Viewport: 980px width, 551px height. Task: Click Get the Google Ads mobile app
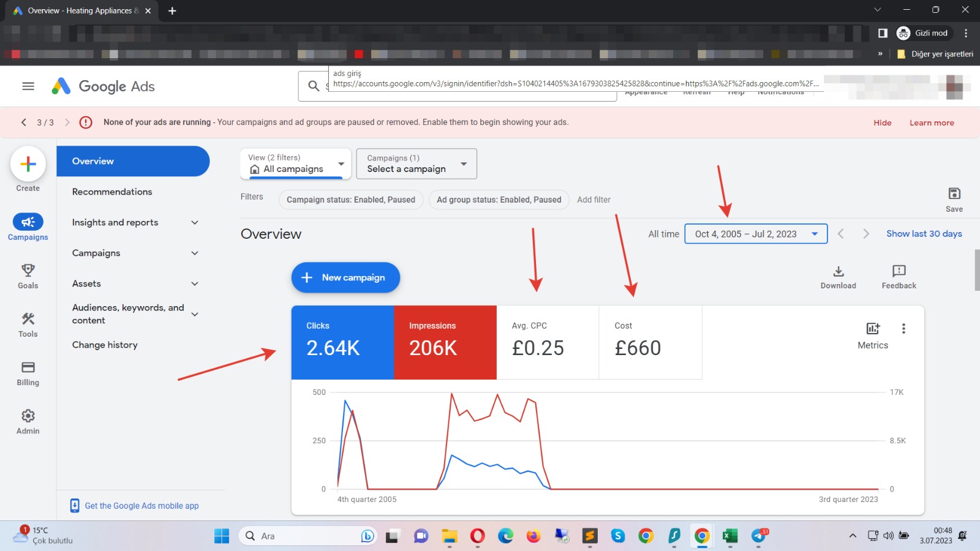[141, 506]
